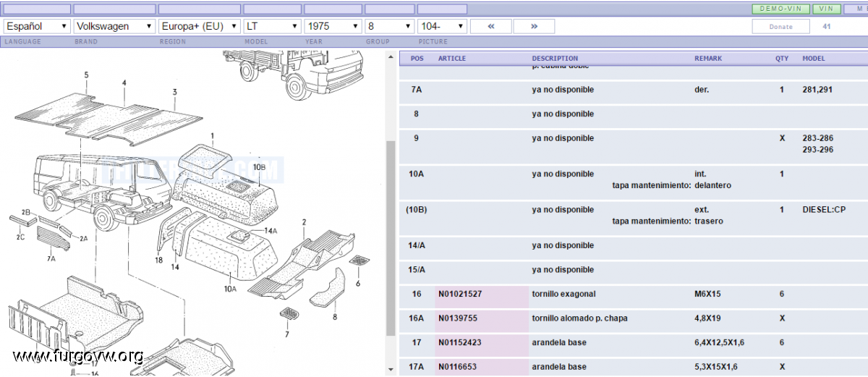Click diagram callout 10A
This screenshot has width=868, height=377.
(230, 289)
